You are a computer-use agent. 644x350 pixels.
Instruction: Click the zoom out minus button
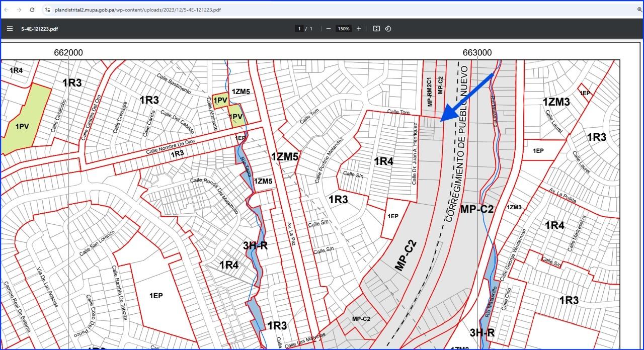tap(329, 29)
